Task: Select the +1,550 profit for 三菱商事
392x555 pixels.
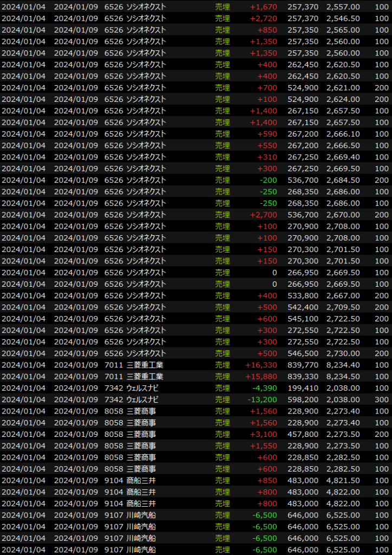Action: (264, 446)
